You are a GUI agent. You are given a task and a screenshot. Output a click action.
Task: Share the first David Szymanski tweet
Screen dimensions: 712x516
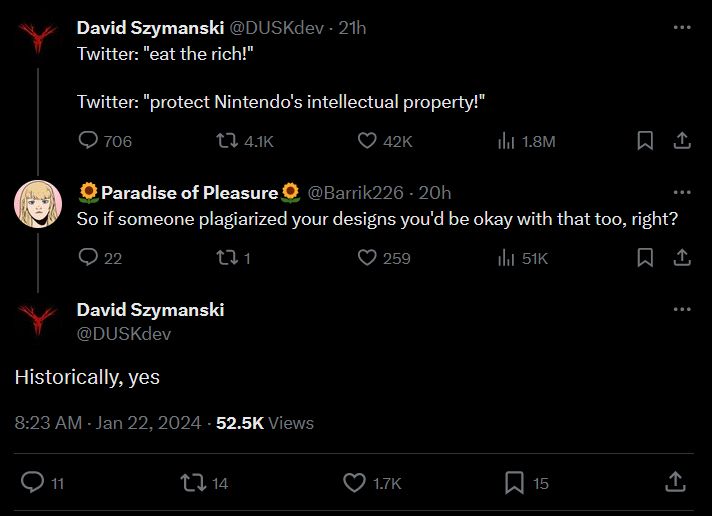coord(682,141)
